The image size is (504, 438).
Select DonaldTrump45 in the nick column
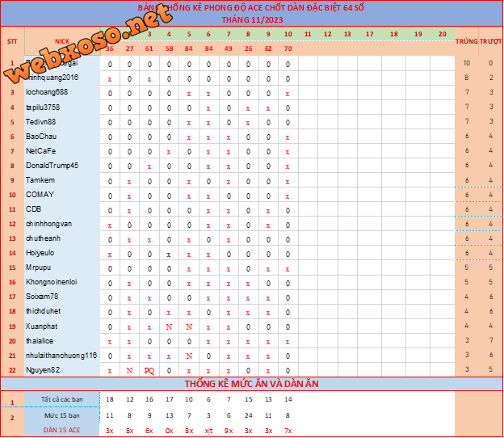pyautogui.click(x=52, y=166)
